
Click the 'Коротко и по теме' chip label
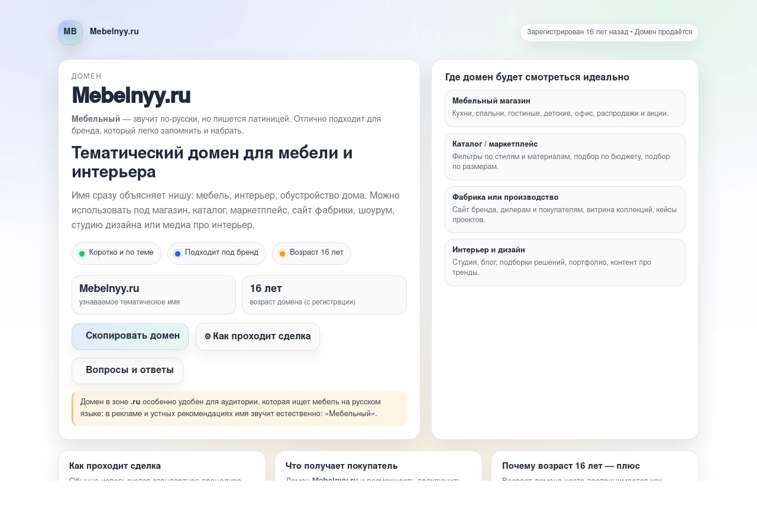[x=121, y=252]
